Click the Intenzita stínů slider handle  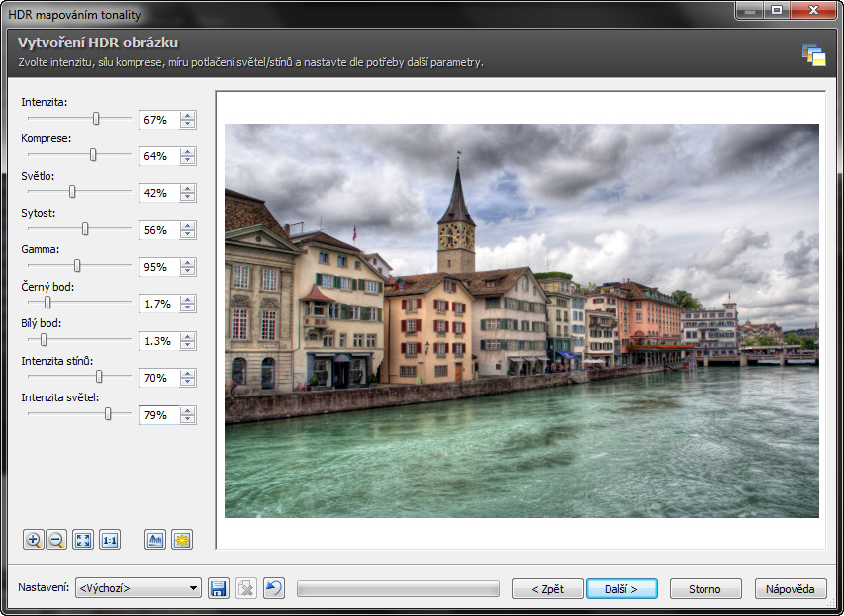coord(99,377)
